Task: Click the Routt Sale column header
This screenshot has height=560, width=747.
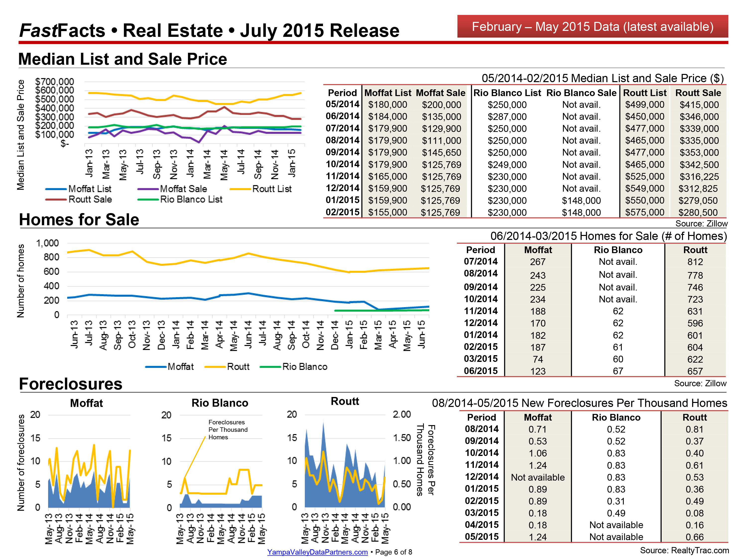Action: tap(698, 93)
